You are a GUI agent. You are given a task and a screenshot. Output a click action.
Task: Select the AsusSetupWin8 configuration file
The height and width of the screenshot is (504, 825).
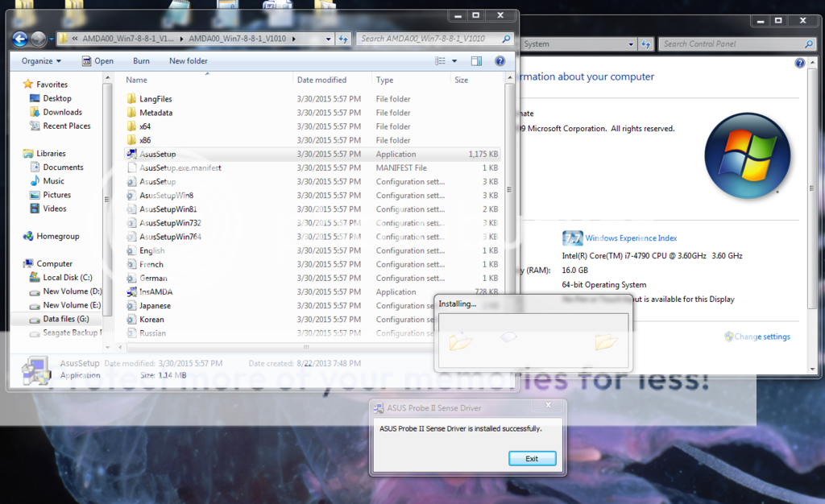pyautogui.click(x=166, y=196)
